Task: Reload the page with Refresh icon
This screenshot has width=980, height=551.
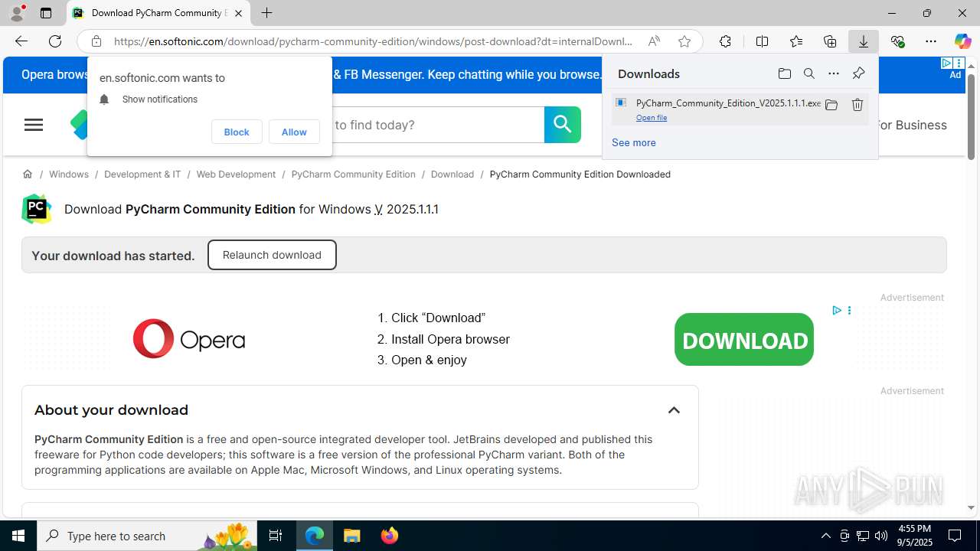Action: [55, 41]
